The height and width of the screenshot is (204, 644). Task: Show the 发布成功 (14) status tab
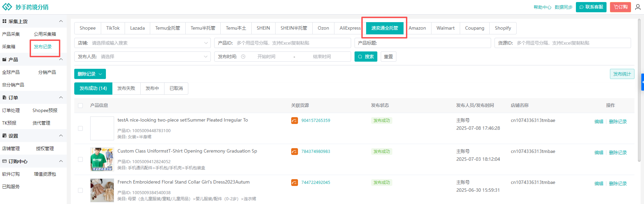pos(93,88)
